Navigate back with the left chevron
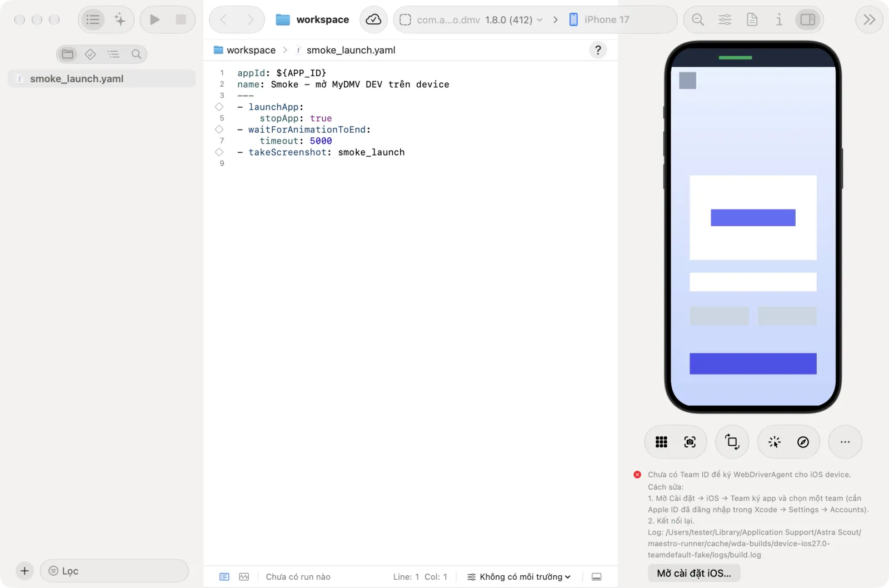The image size is (889, 588). click(x=223, y=20)
